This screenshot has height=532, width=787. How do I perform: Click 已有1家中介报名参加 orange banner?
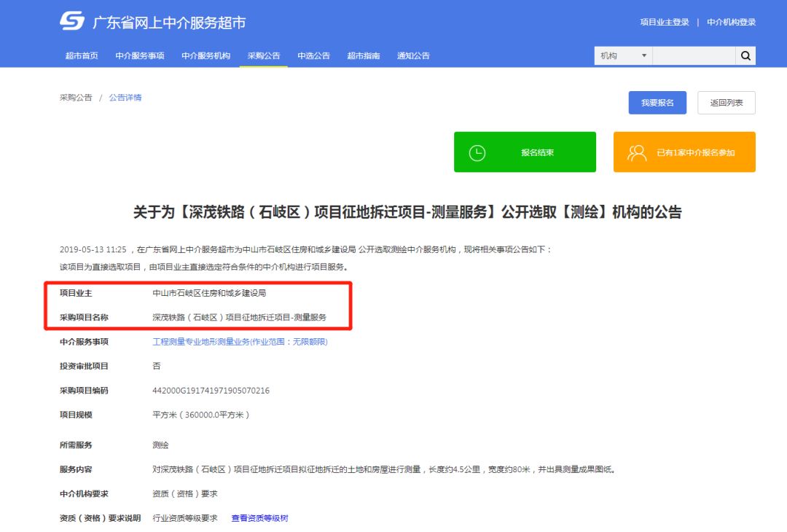[x=684, y=152]
